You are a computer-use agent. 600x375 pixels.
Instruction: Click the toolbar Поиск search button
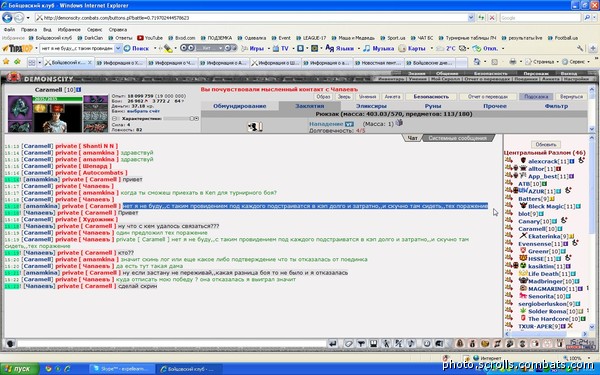point(137,49)
